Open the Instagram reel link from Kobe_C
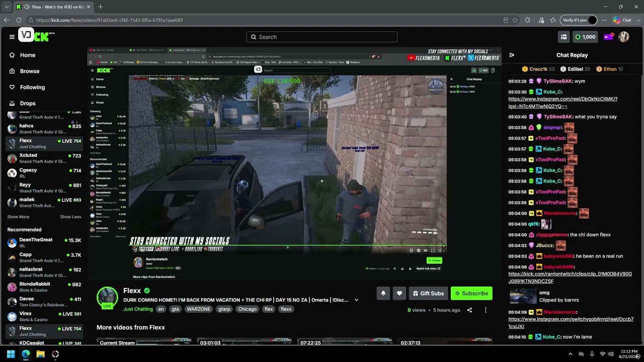Viewport: 644px width, 362px height. tap(563, 103)
